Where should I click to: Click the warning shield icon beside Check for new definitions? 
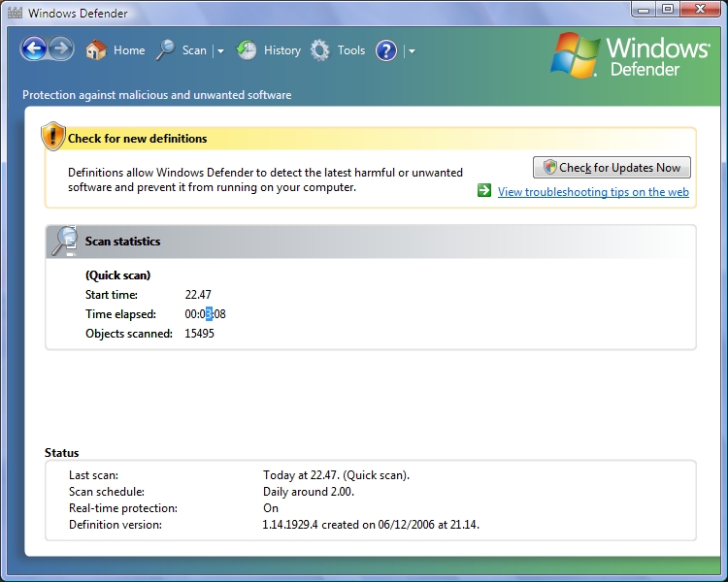click(x=53, y=137)
